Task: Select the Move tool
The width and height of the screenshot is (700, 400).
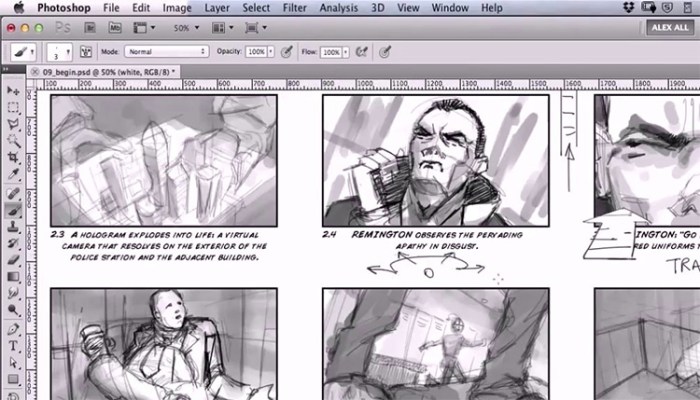Action: point(13,91)
